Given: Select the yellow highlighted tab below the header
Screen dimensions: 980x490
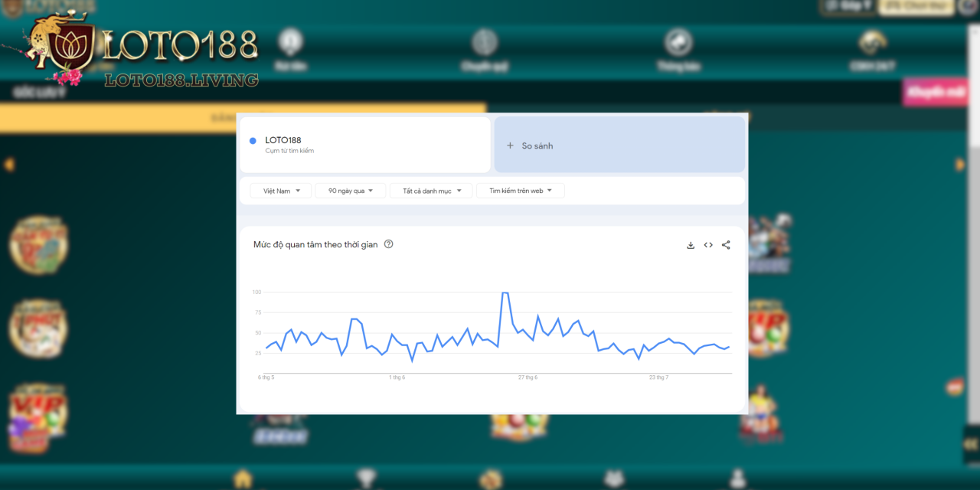Looking at the screenshot, I should point(243,118).
